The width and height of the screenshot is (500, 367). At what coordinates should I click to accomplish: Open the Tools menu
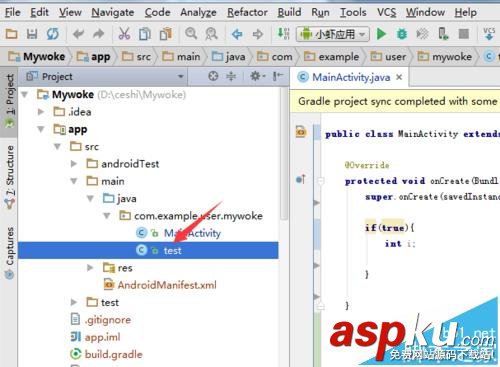point(353,13)
